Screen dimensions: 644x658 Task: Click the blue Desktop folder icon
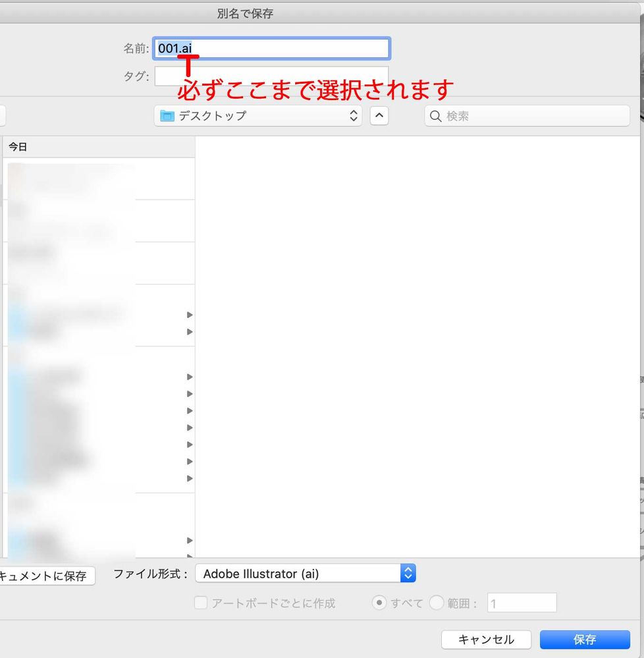[167, 116]
